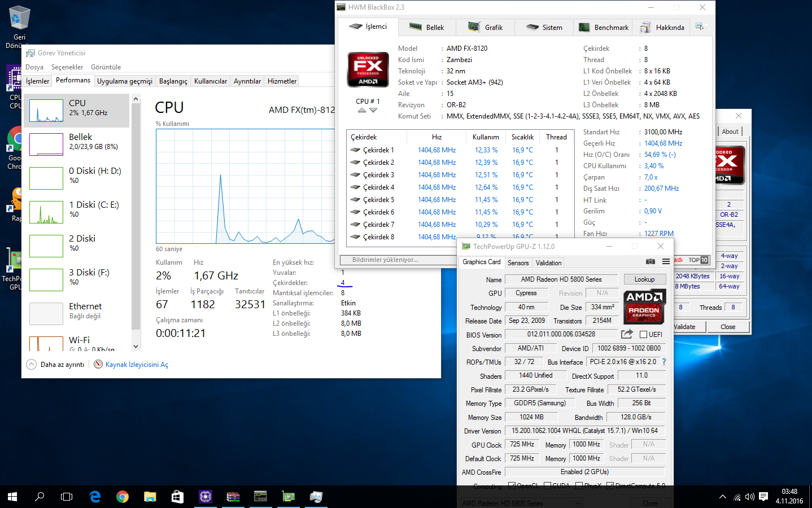The height and width of the screenshot is (508, 812).
Task: Open About tab in CPU-Z window
Action: (x=730, y=132)
